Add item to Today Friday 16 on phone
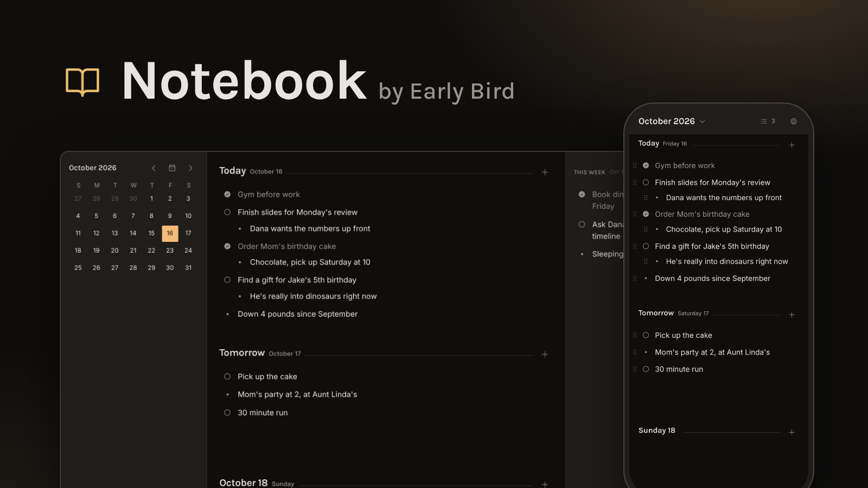868x488 pixels. tap(792, 145)
